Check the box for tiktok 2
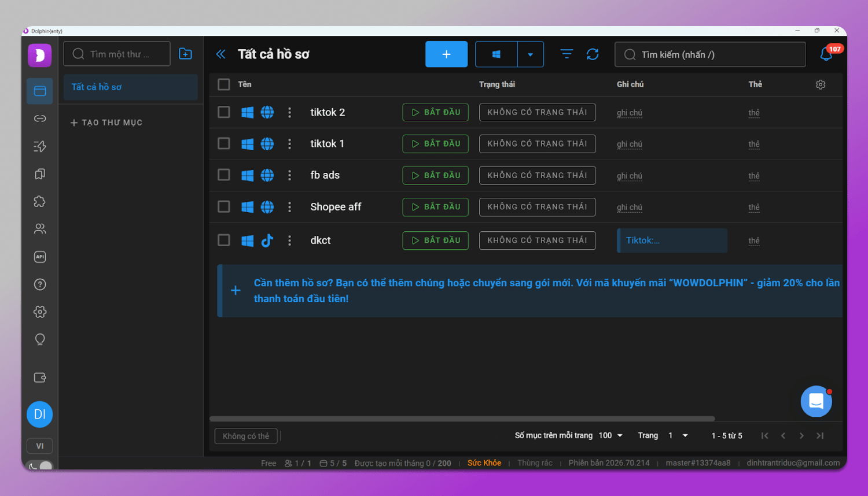The width and height of the screenshot is (868, 496). pyautogui.click(x=224, y=112)
